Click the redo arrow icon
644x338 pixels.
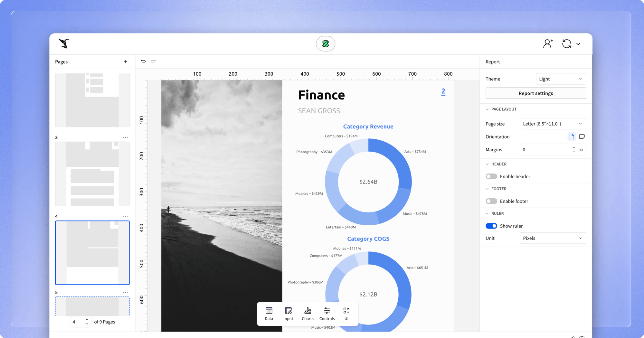(154, 61)
